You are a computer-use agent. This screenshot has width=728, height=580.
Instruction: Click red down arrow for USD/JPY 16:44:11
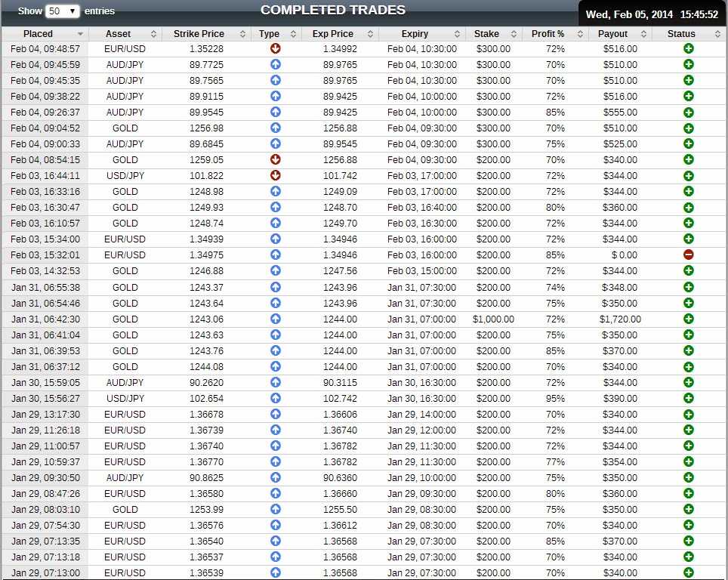click(276, 175)
